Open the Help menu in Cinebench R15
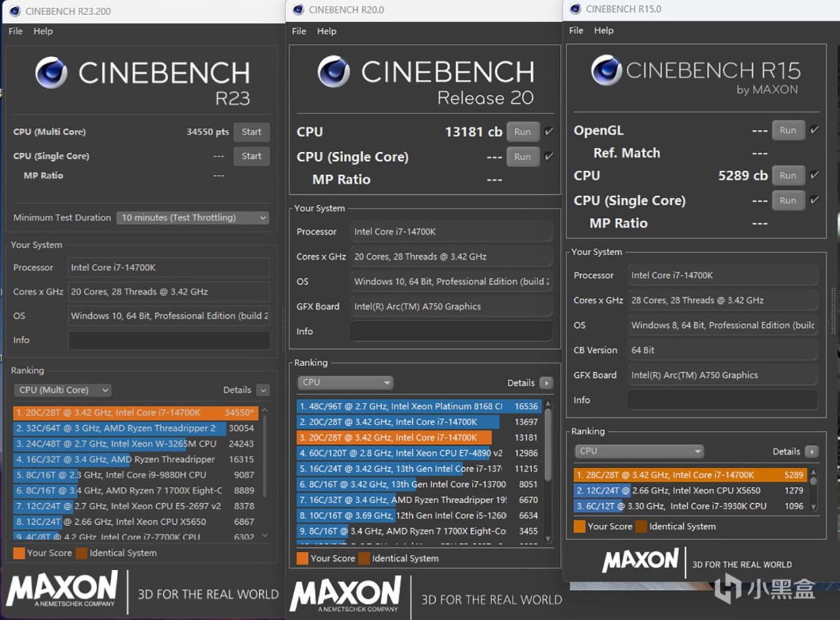 604,30
